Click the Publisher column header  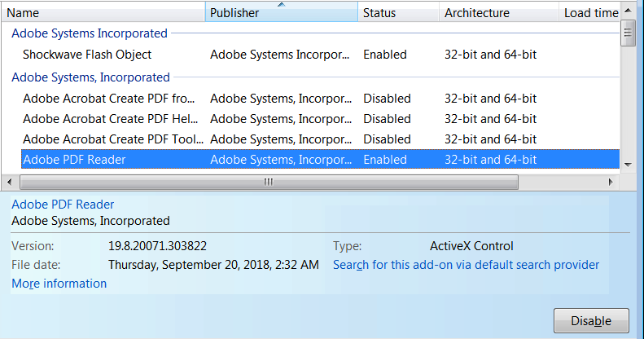pos(281,13)
